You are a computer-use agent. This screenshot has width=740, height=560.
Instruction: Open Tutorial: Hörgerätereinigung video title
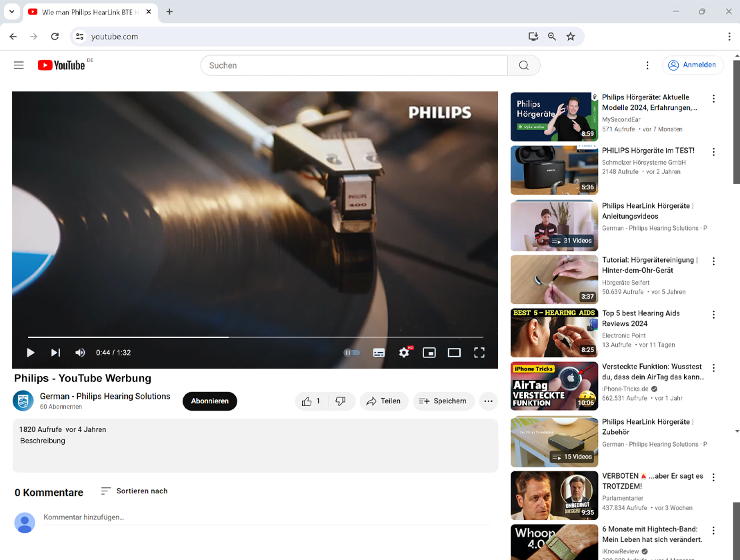pyautogui.click(x=650, y=265)
